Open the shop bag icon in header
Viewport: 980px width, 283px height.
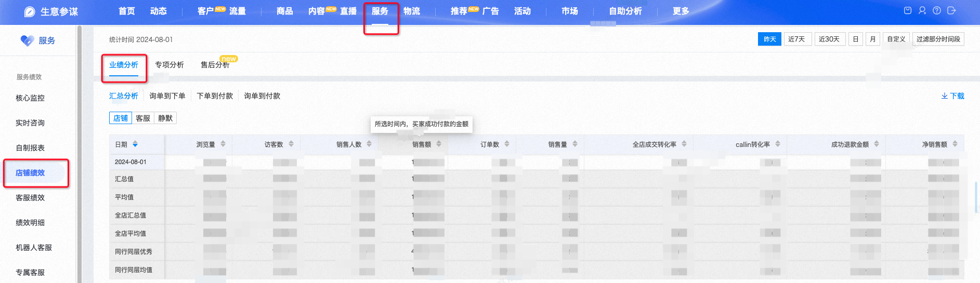click(x=908, y=10)
